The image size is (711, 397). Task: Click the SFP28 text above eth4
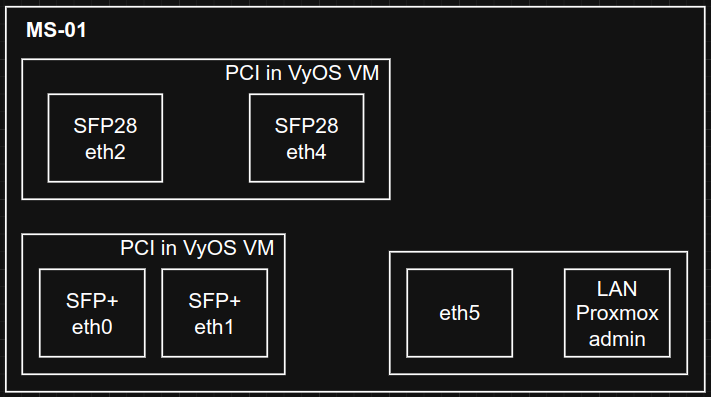[307, 126]
